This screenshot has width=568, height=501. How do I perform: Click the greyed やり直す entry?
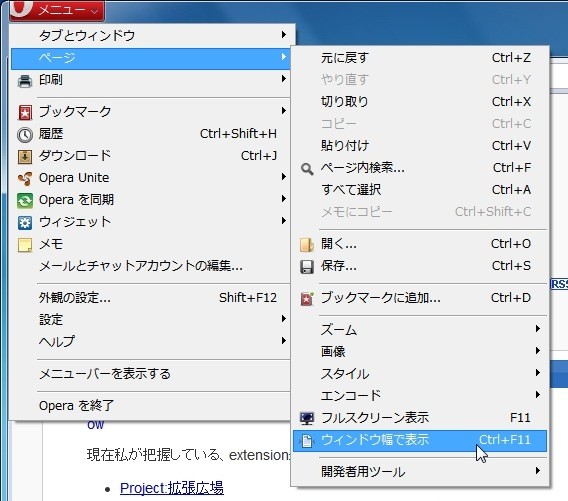tap(420, 80)
